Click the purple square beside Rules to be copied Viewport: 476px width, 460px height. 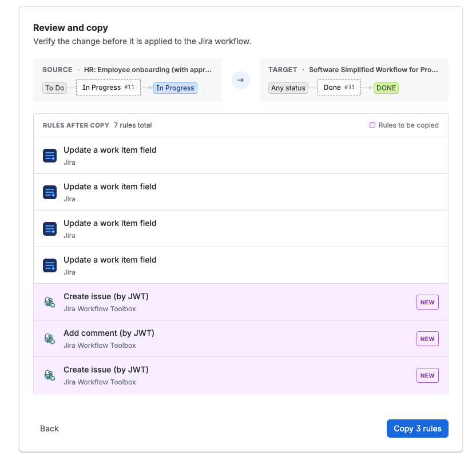pos(372,125)
